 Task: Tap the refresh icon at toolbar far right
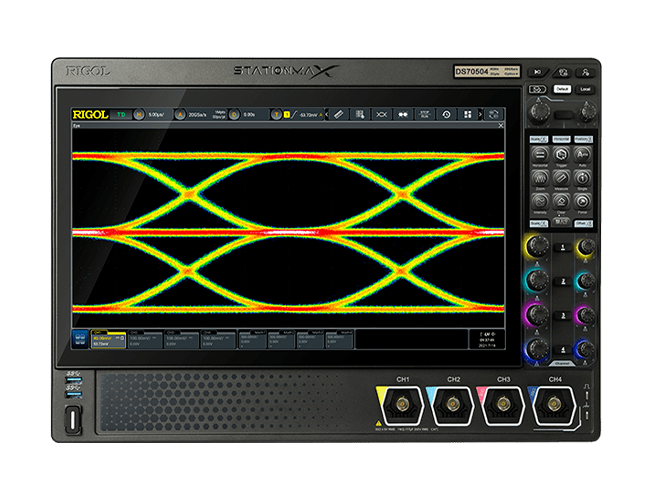(x=494, y=114)
